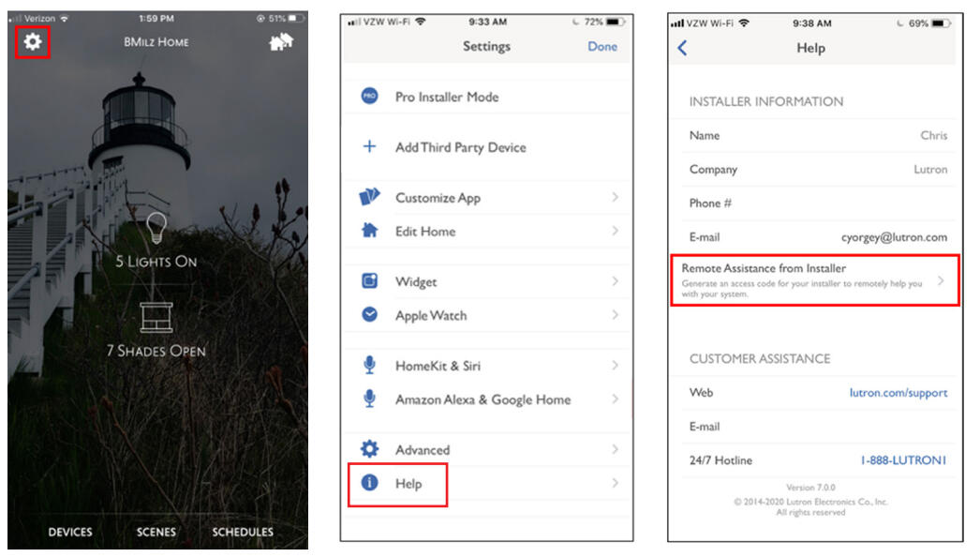Call the 1-888-LUTRON1 hotline link
This screenshot has height=557, width=980.
(x=903, y=460)
